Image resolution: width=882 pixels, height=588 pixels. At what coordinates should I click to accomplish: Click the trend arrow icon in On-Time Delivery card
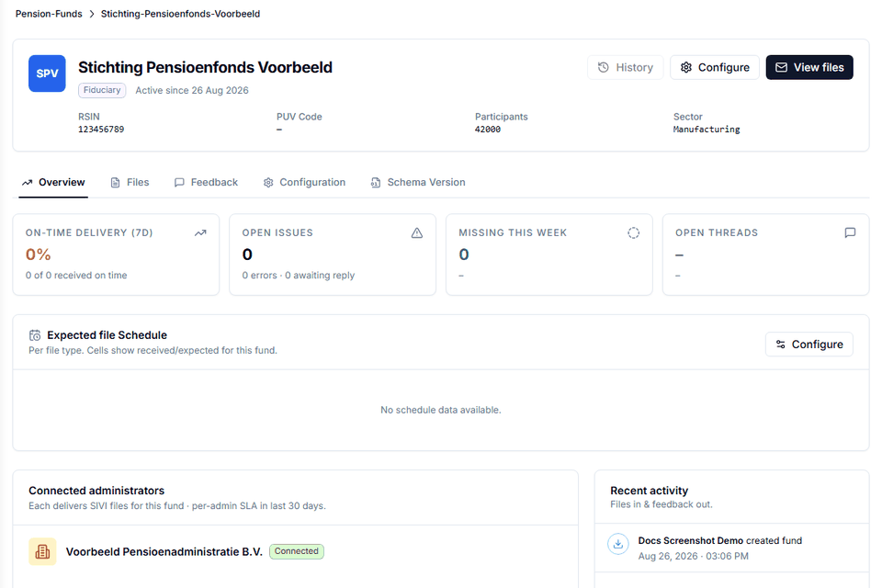[200, 233]
